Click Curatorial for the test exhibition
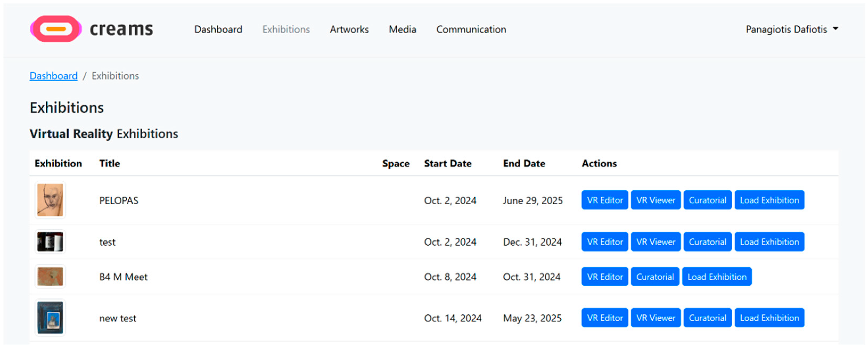 [707, 242]
